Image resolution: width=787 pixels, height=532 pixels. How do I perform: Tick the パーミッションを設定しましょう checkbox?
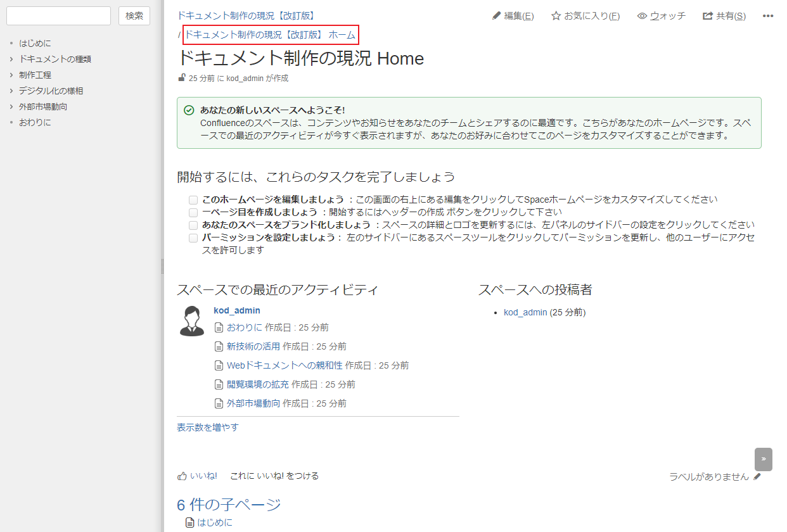pyautogui.click(x=193, y=238)
